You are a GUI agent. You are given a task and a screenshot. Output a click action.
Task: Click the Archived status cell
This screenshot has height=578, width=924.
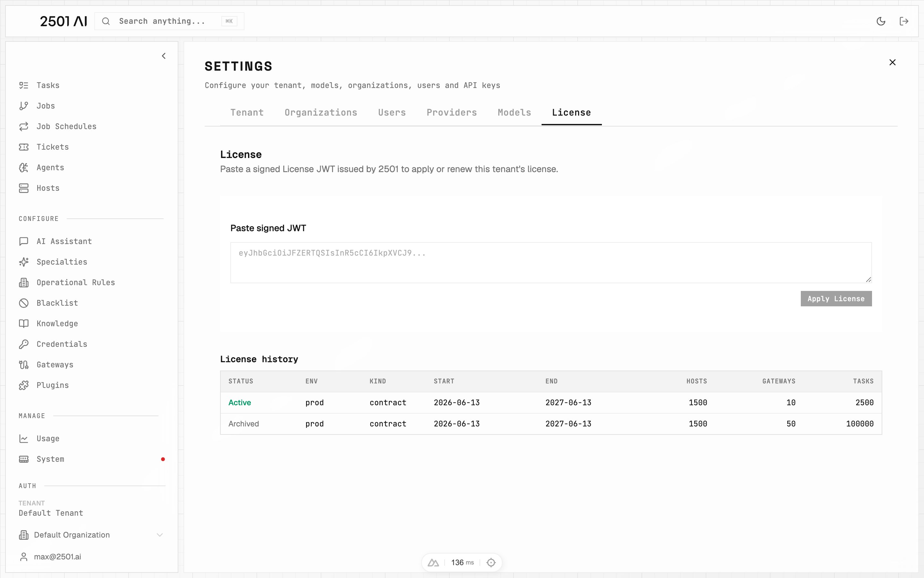click(244, 424)
